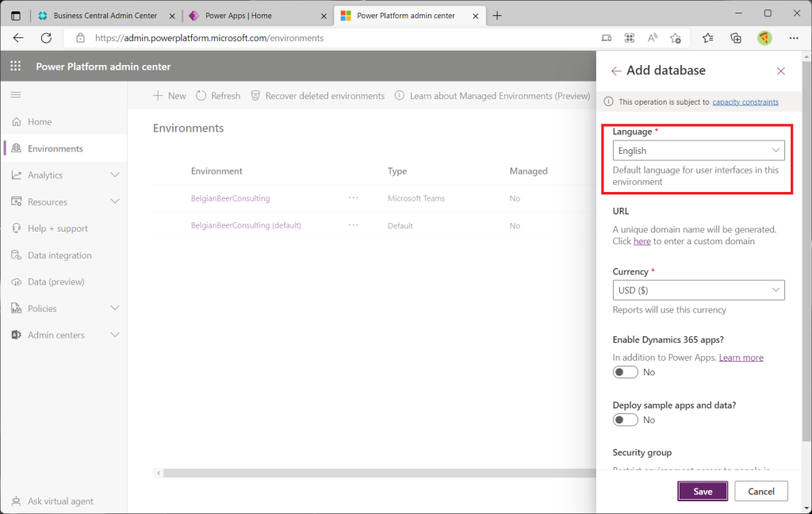This screenshot has width=812, height=514.
Task: Open more options for BelgianBeerConsulting (default) row
Action: point(353,225)
